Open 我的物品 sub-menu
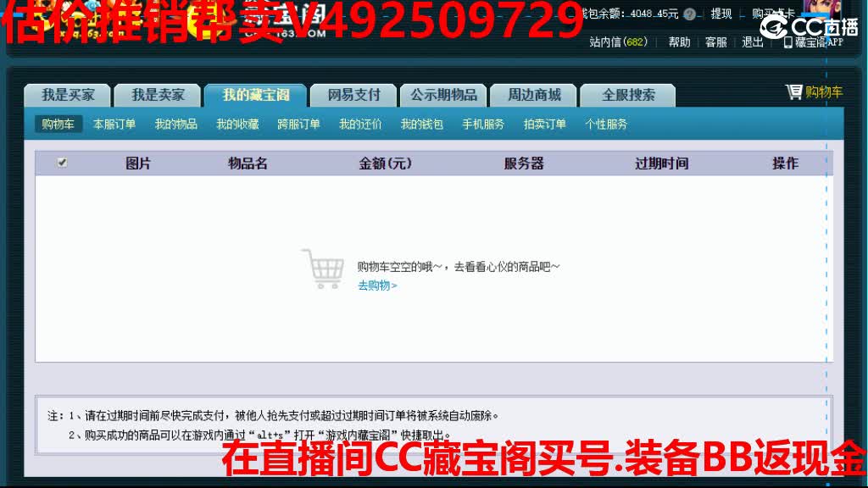This screenshot has width=868, height=488. [x=176, y=124]
